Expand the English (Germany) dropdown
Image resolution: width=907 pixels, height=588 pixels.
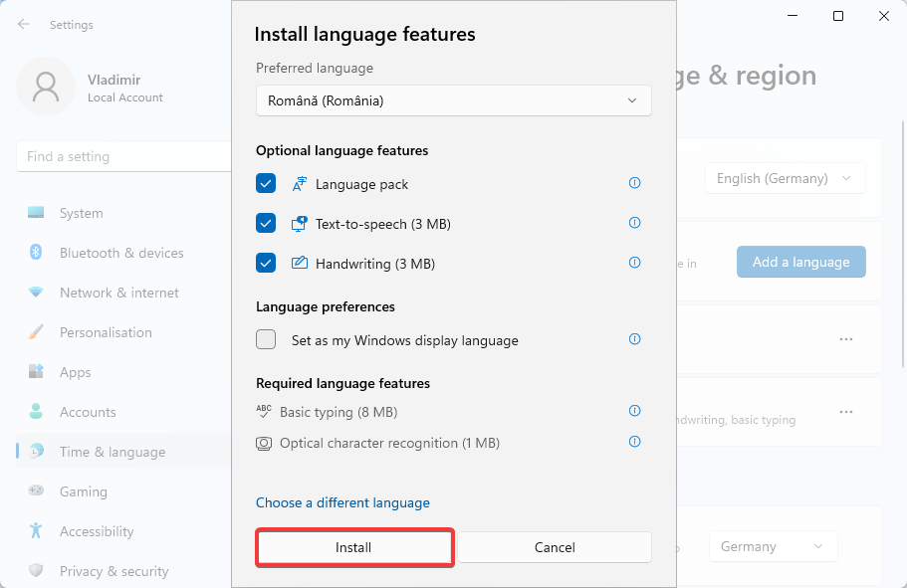785,178
